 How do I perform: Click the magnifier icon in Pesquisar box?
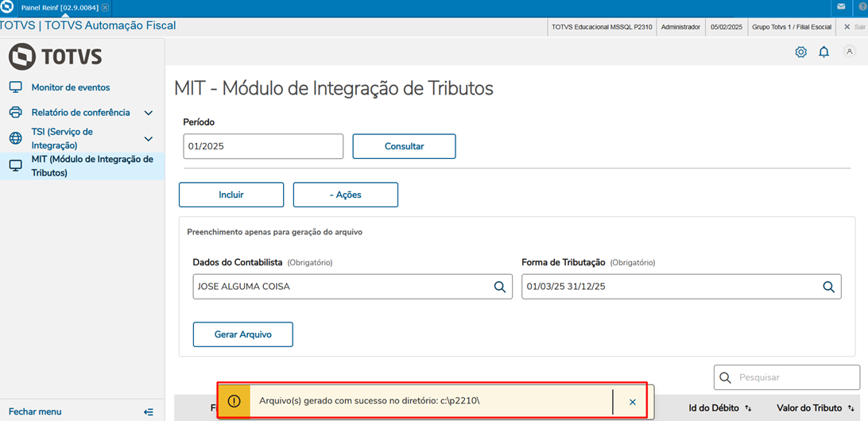[x=725, y=377]
